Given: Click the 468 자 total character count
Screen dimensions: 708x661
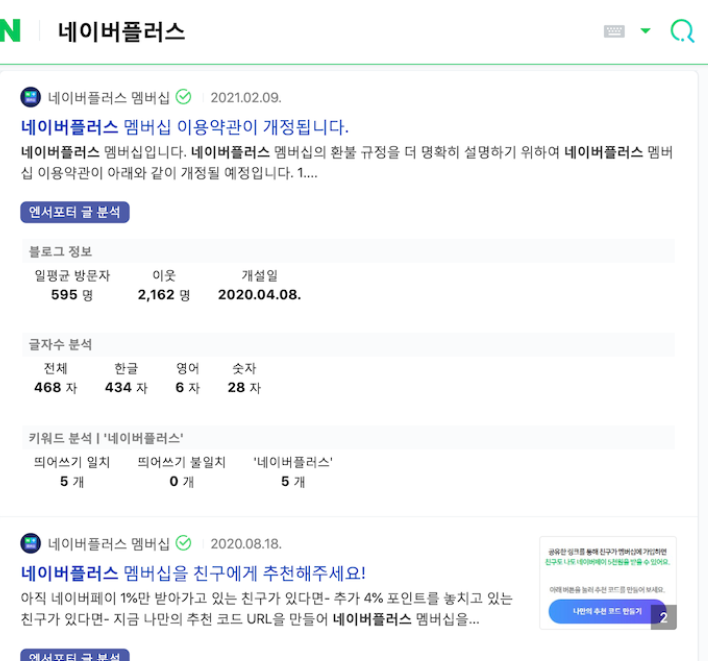Looking at the screenshot, I should pyautogui.click(x=56, y=387).
